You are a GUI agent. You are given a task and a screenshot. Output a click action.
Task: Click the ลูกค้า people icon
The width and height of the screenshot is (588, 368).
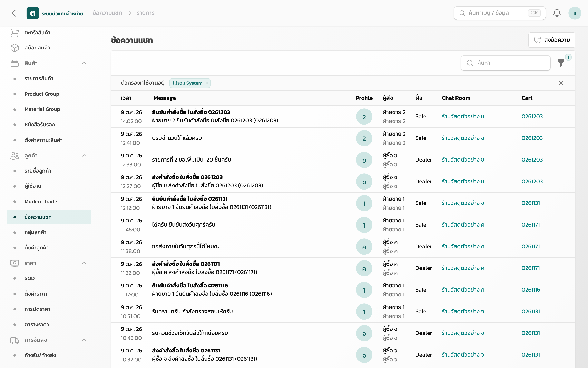pyautogui.click(x=14, y=156)
